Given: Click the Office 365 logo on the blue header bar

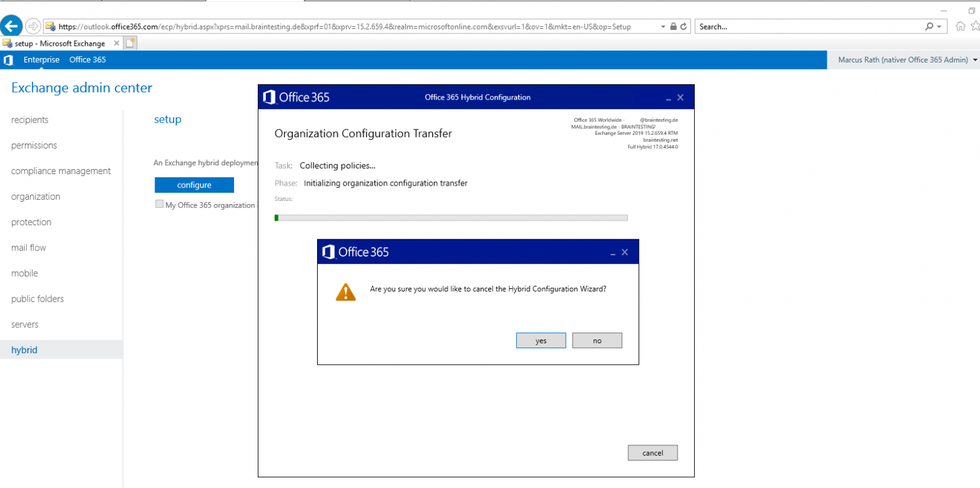Looking at the screenshot, I should [8, 59].
